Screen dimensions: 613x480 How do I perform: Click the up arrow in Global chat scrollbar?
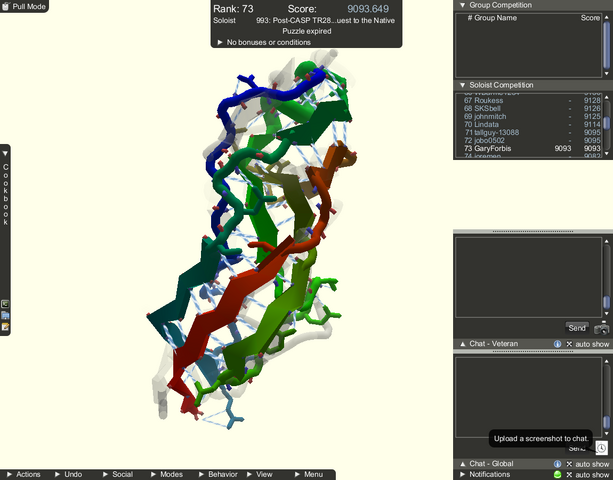tap(606, 362)
